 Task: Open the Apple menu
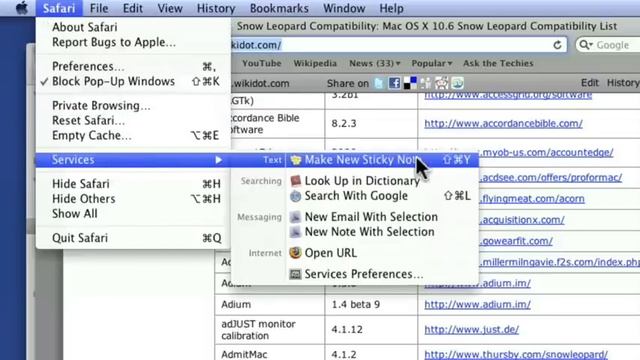(x=22, y=8)
